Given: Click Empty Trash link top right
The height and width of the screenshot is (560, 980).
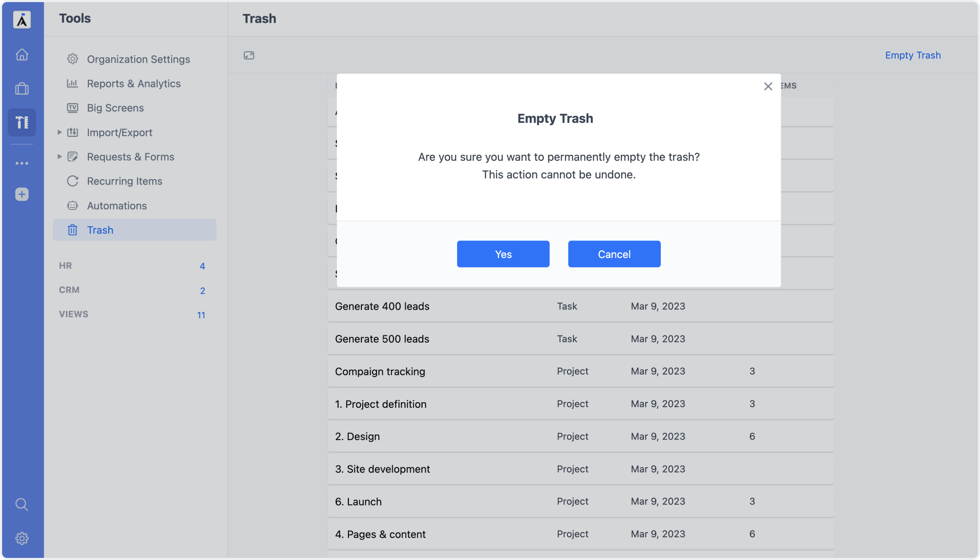Looking at the screenshot, I should point(913,55).
